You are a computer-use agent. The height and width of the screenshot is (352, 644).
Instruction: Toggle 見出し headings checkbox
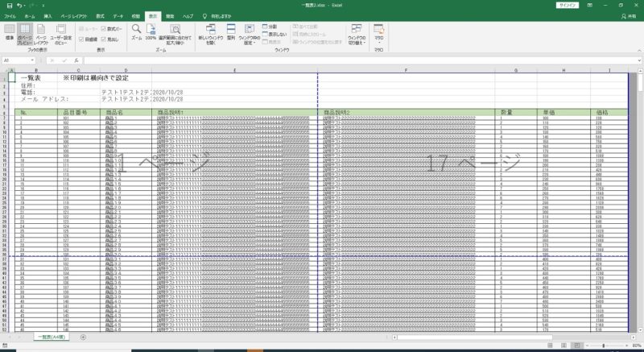(109, 39)
